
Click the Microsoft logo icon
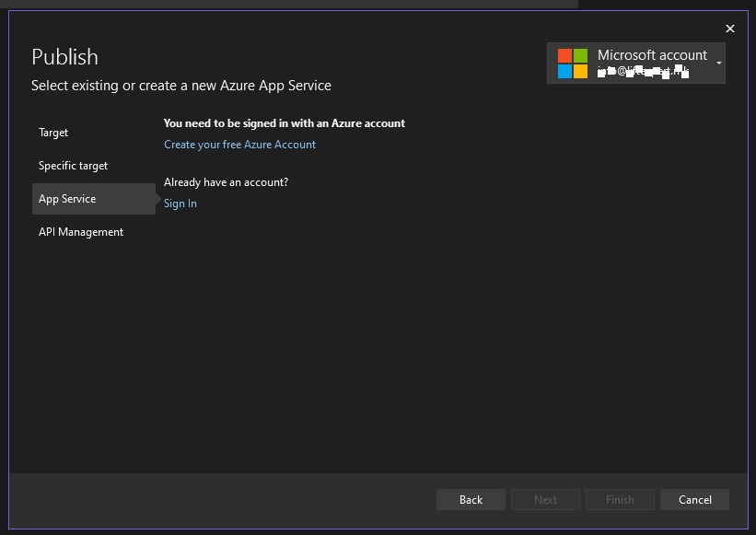coord(573,64)
